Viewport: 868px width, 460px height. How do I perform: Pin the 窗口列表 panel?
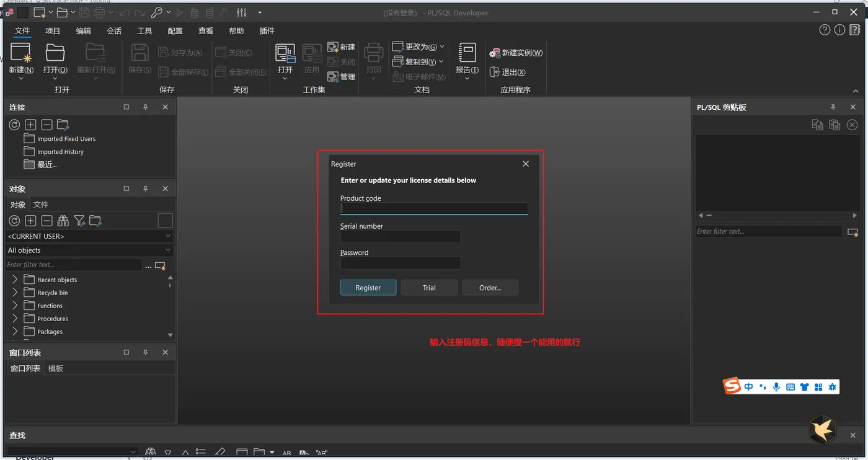point(146,352)
